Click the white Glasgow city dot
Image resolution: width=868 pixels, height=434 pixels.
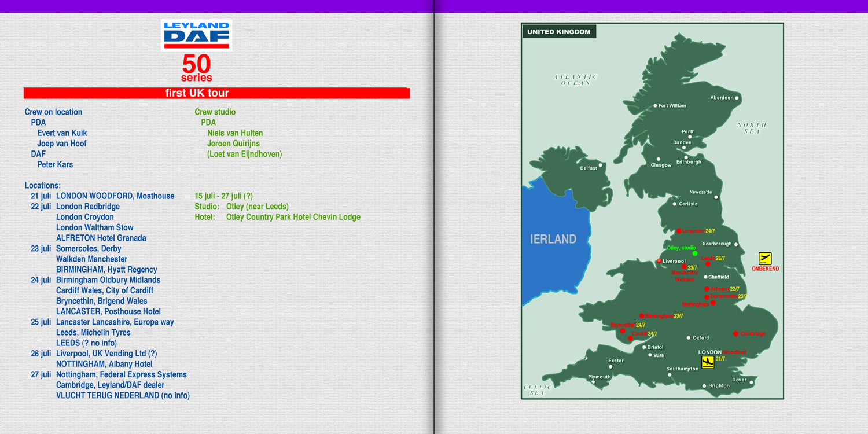coord(659,159)
